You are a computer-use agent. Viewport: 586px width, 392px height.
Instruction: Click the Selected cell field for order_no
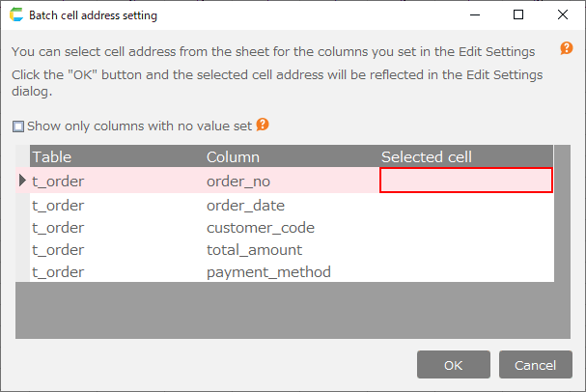(x=465, y=180)
